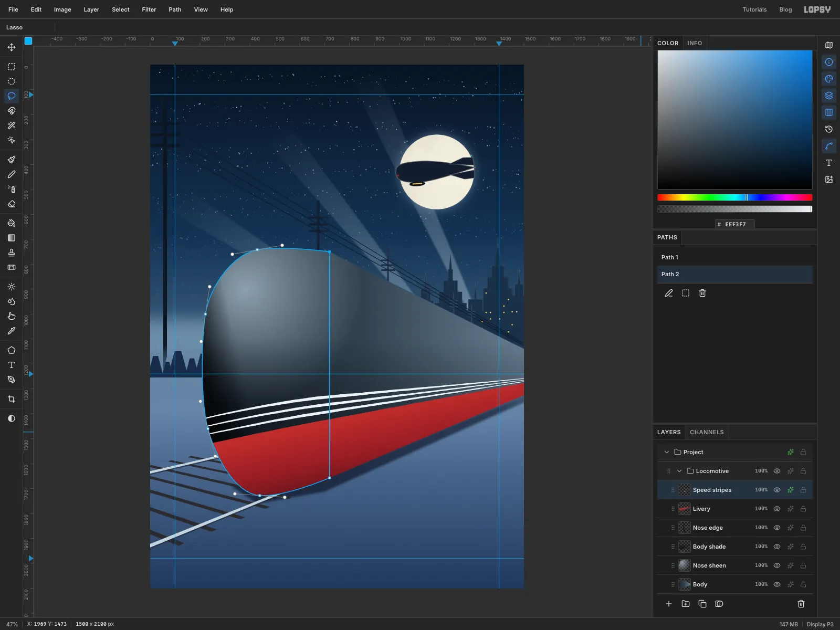Toggle lock on the Body layer
Image resolution: width=840 pixels, height=630 pixels.
click(x=803, y=584)
